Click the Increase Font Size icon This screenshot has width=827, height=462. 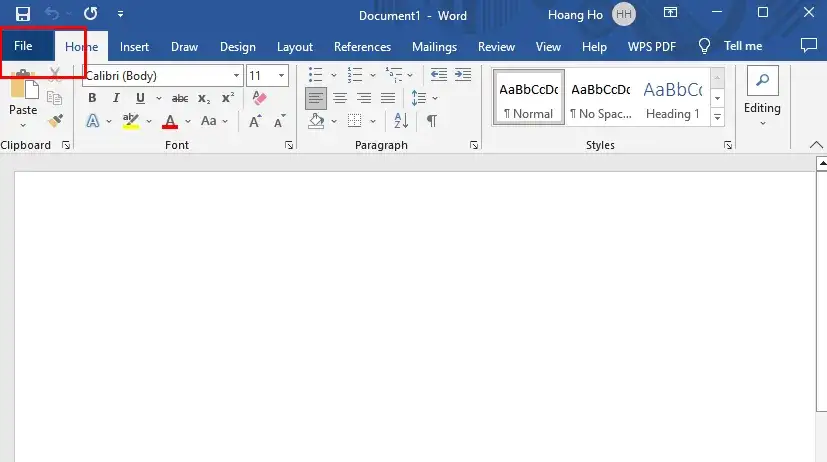click(x=255, y=121)
